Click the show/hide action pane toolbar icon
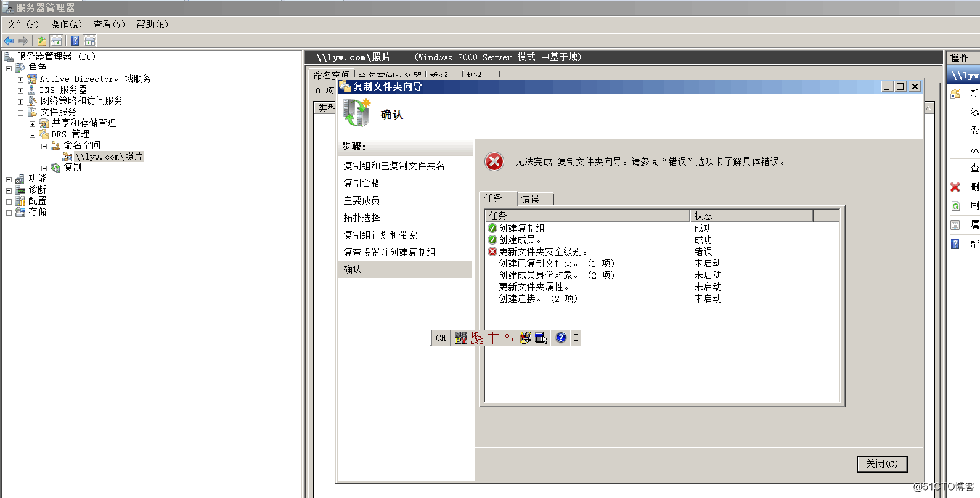Viewport: 980px width, 498px height. pyautogui.click(x=90, y=41)
